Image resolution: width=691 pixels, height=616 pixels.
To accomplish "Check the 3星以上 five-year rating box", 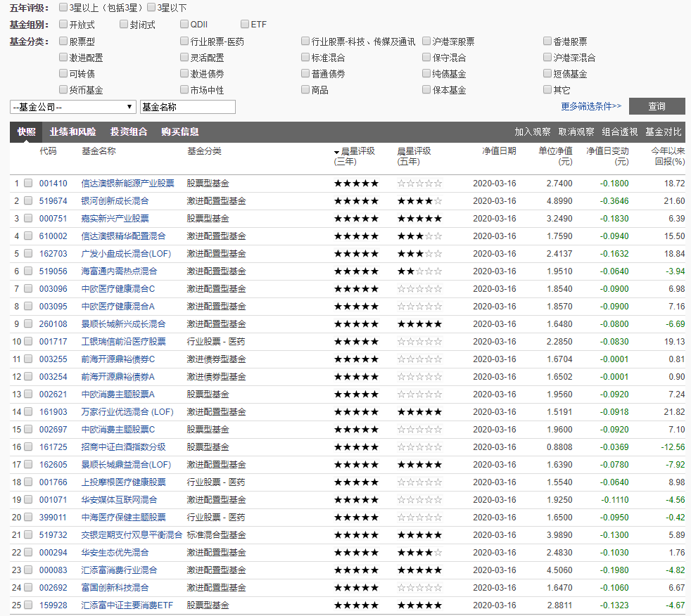I will pyautogui.click(x=63, y=8).
